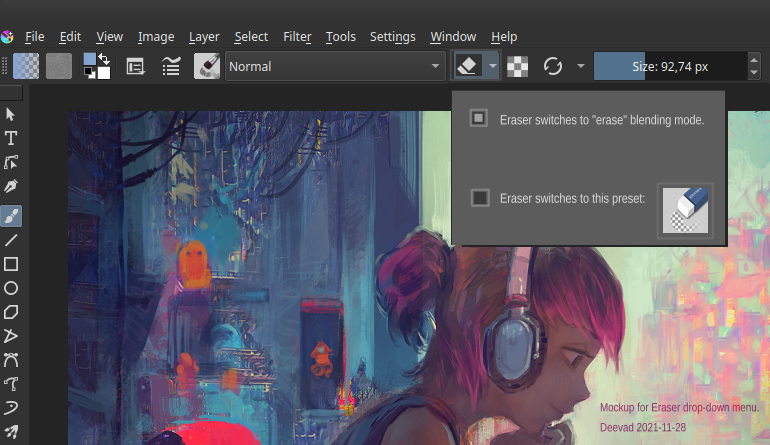Select the Multibrush tool

(x=11, y=431)
